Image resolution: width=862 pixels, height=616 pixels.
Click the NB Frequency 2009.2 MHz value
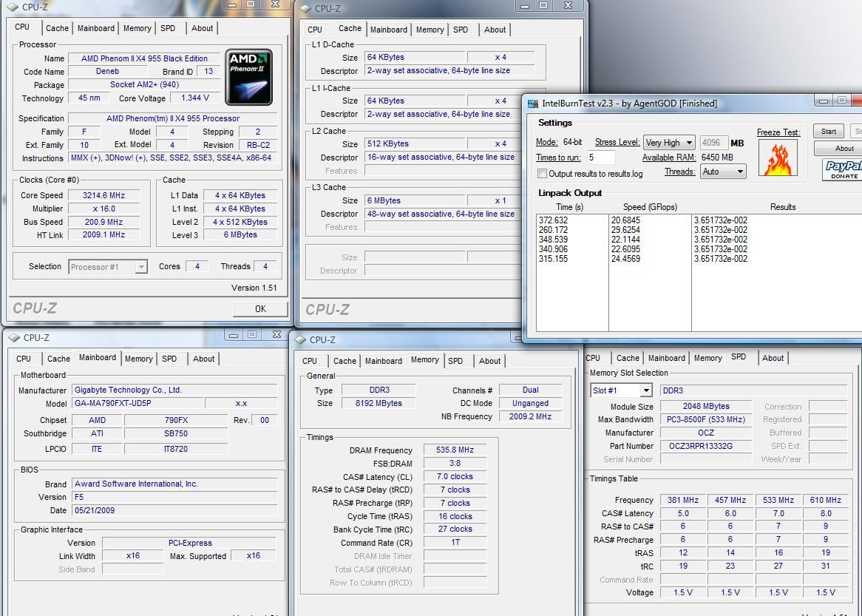pos(530,416)
